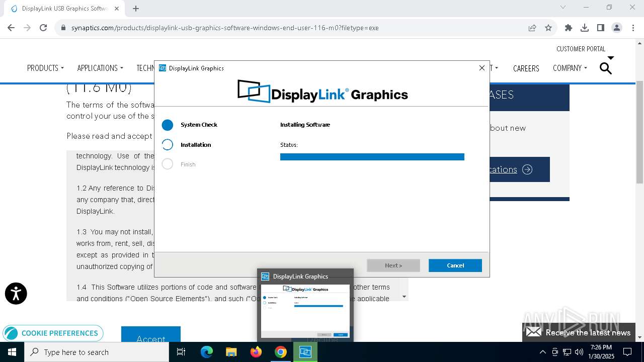Go back in Chrome browser

pos(11,28)
